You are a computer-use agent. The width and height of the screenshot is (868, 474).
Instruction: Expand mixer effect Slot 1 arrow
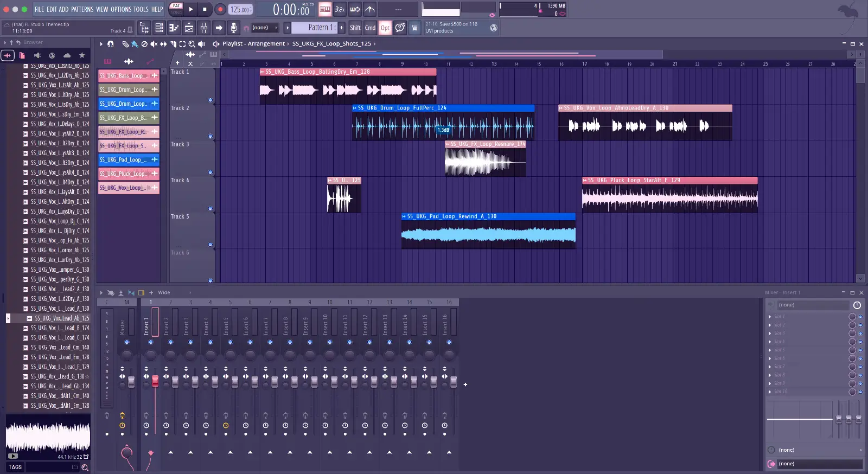tap(770, 317)
